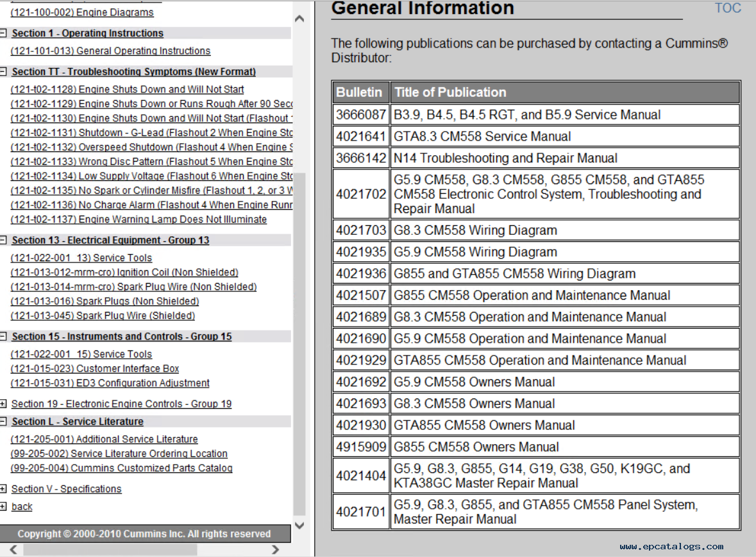Open Engine Shuts Down or Runs Rough After 90 Sec

click(x=151, y=104)
